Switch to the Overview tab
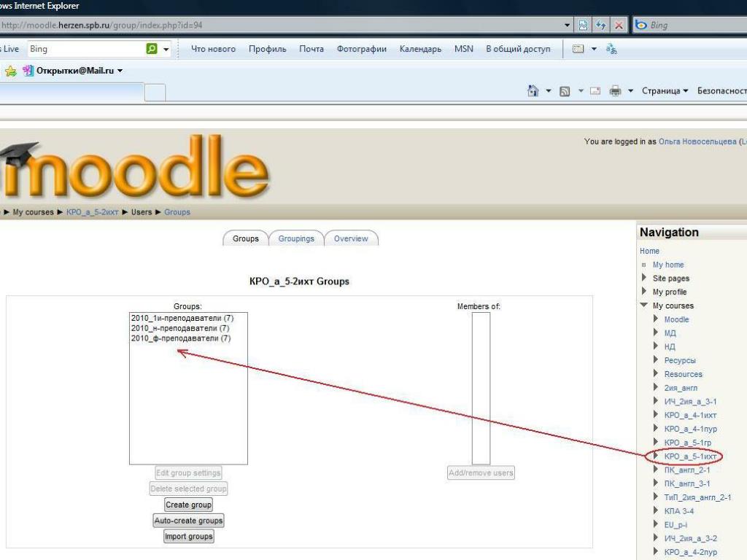The width and height of the screenshot is (747, 560). pos(351,238)
